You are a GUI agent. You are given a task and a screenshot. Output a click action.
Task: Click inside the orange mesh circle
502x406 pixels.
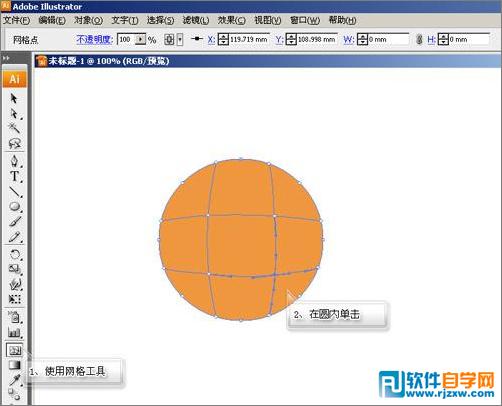(x=241, y=240)
